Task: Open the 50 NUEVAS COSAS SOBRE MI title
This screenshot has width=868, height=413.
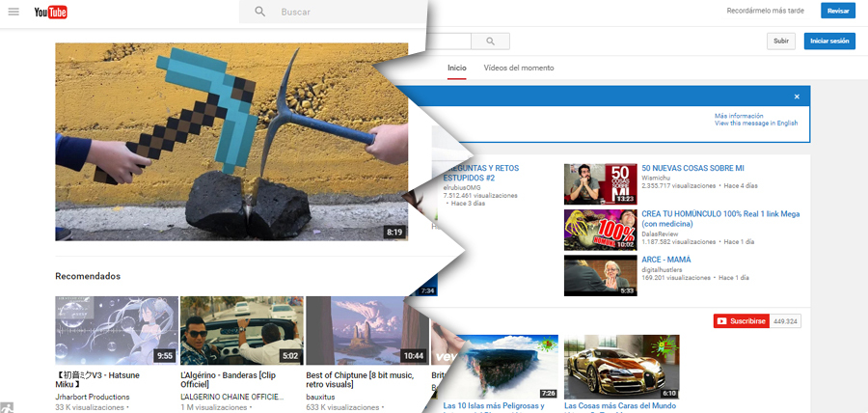Action: 692,168
